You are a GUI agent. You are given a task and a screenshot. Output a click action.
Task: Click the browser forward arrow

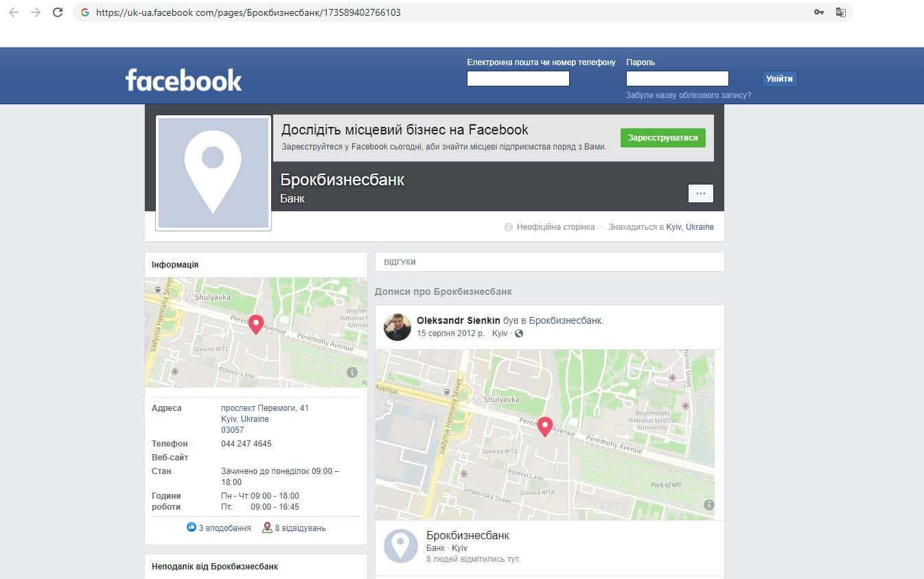pos(36,12)
